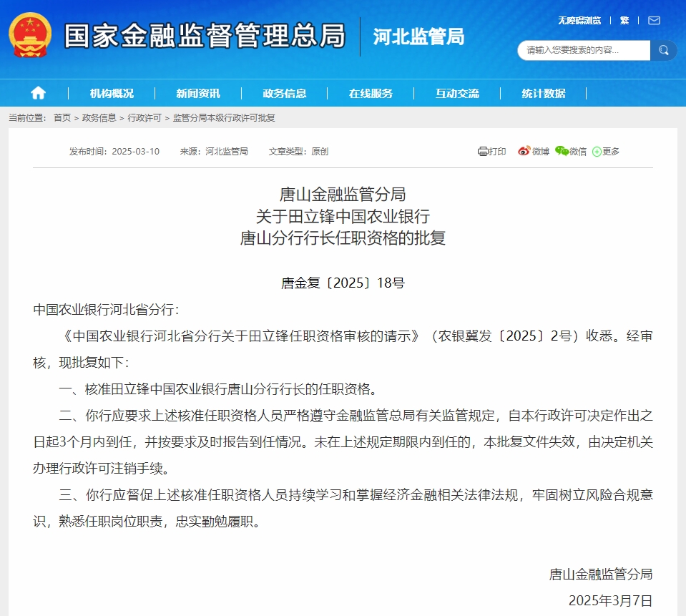Click document number 唐金复〔2025〕18号

(343, 283)
